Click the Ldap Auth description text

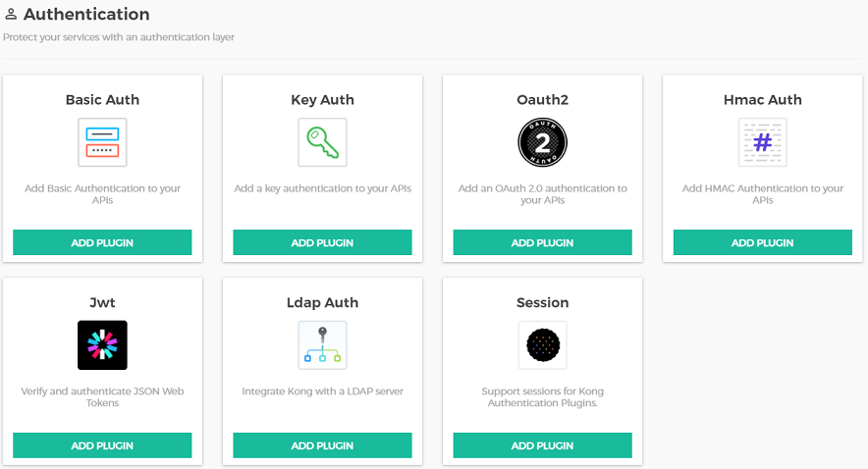(322, 391)
